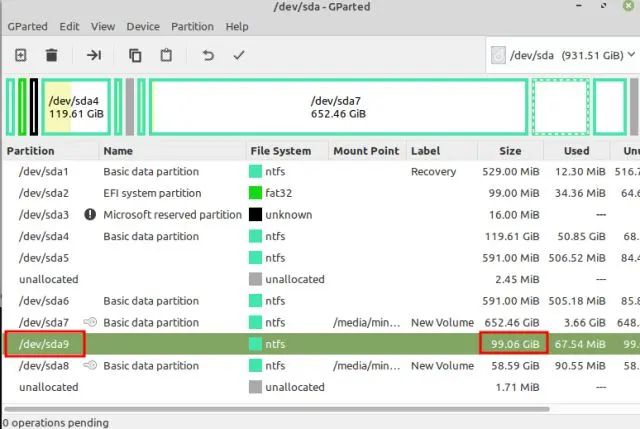The height and width of the screenshot is (429, 640).
Task: Click the Resize/Move toolbar icon
Action: (94, 55)
